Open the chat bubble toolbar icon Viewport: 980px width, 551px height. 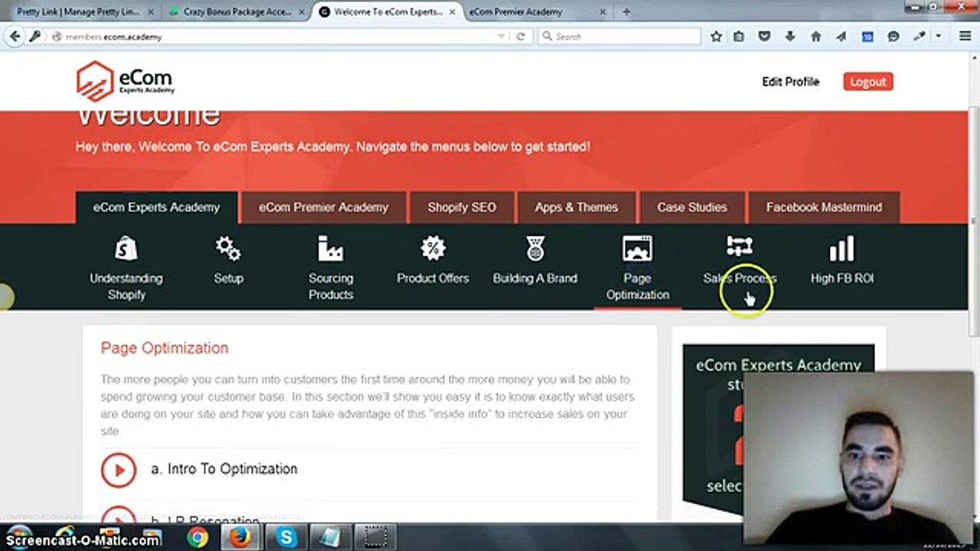(x=893, y=36)
